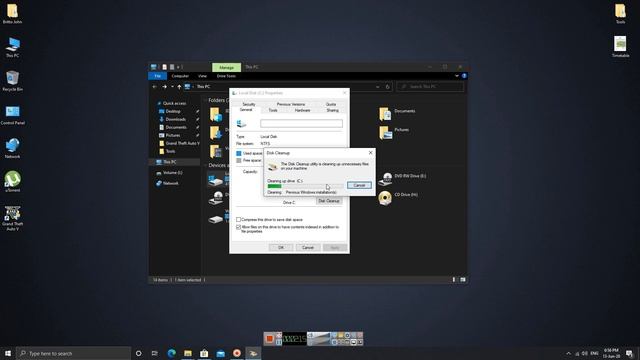The height and width of the screenshot is (360, 640).
Task: Switch to the Previous Versions tab
Action: [291, 104]
